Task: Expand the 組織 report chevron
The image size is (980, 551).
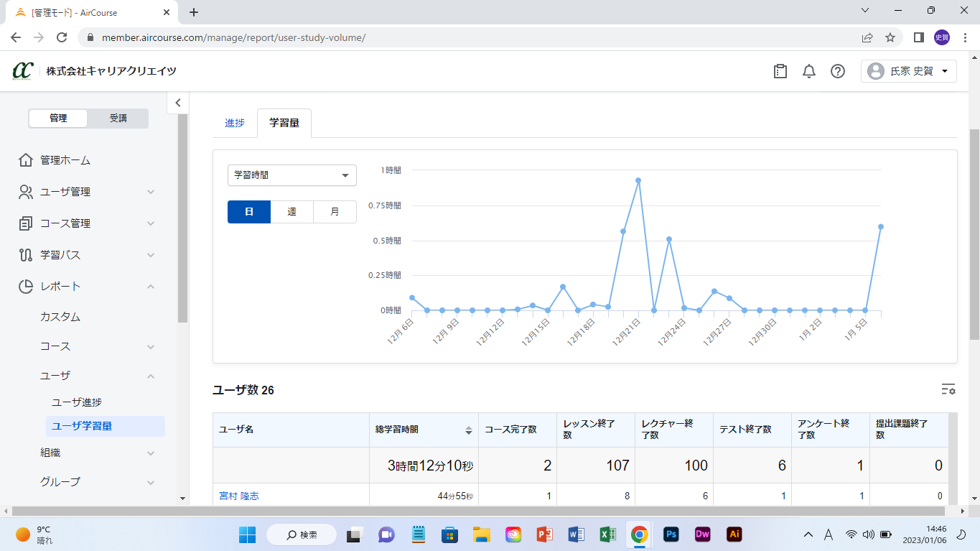Action: pyautogui.click(x=151, y=453)
